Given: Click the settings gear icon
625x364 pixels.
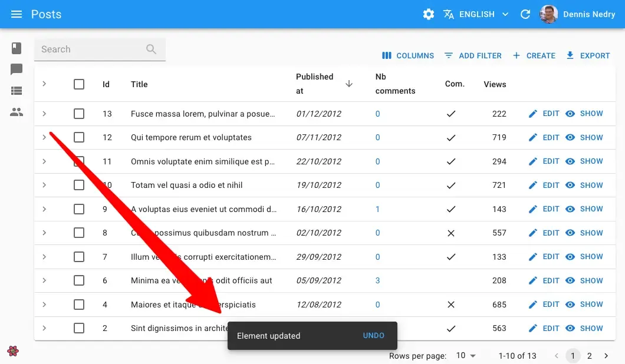Looking at the screenshot, I should (x=429, y=14).
